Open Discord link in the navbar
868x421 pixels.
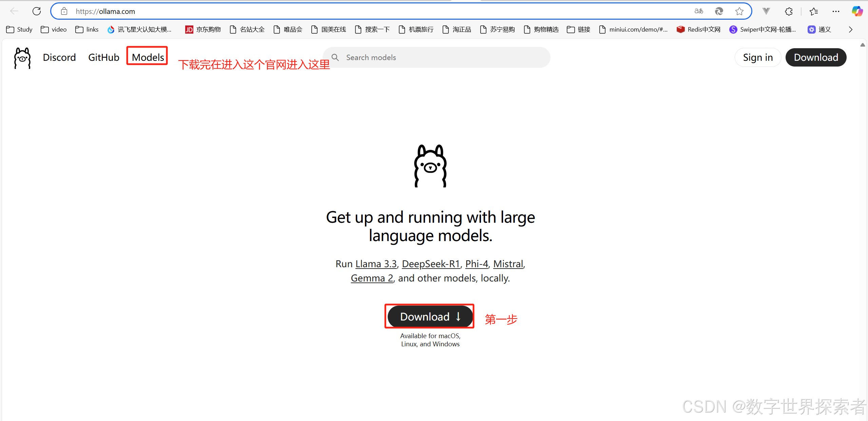[59, 57]
